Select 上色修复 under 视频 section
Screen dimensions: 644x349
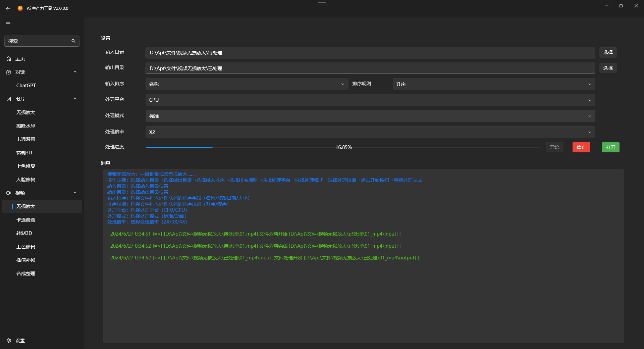[42, 247]
